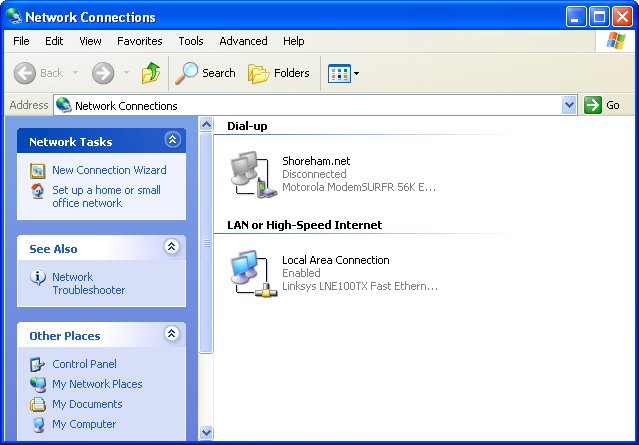Click the Go button next to address bar
This screenshot has height=445, width=639.
pyautogui.click(x=603, y=105)
